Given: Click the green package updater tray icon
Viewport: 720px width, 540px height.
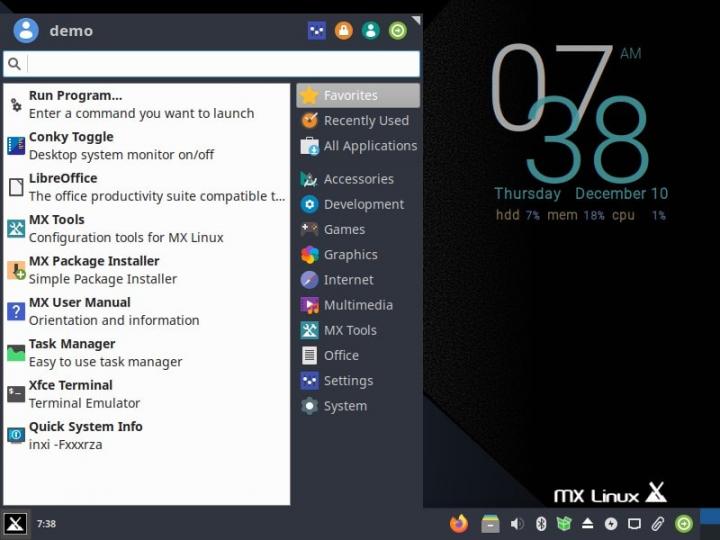Looking at the screenshot, I should pyautogui.click(x=564, y=523).
